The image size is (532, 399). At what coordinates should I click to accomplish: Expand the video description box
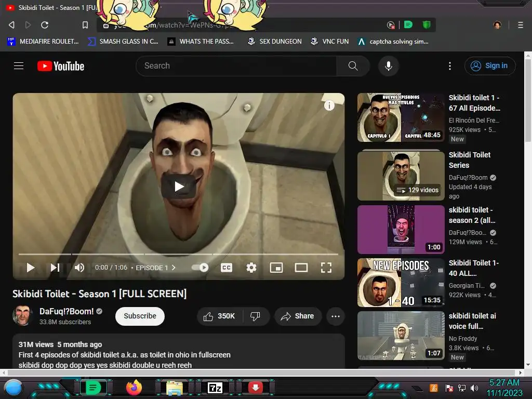[x=179, y=352]
